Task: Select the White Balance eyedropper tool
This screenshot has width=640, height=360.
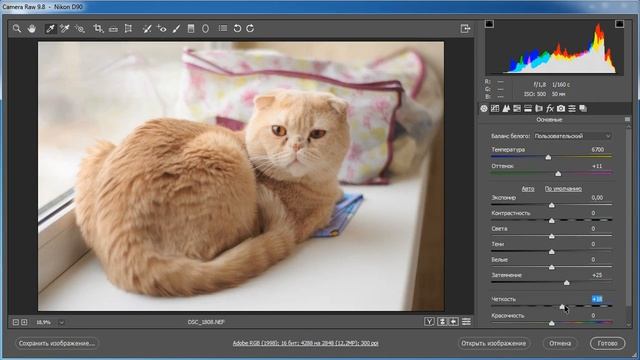Action: (51, 29)
